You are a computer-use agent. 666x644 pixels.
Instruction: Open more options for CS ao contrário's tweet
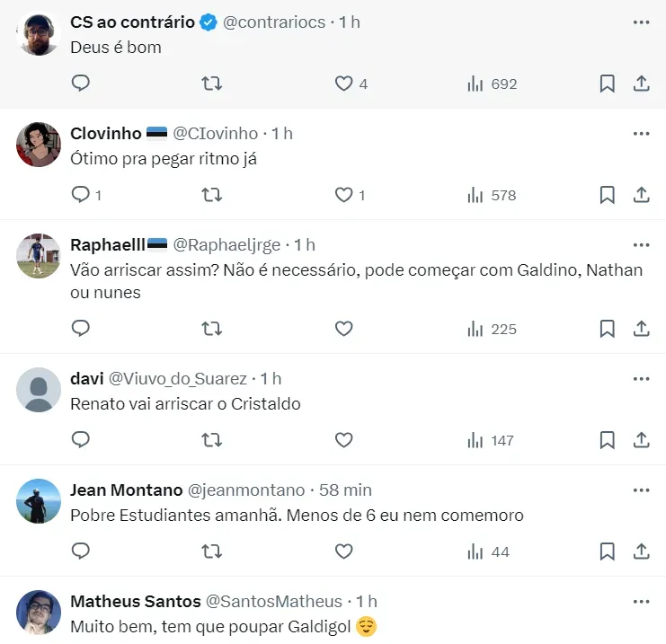[641, 22]
